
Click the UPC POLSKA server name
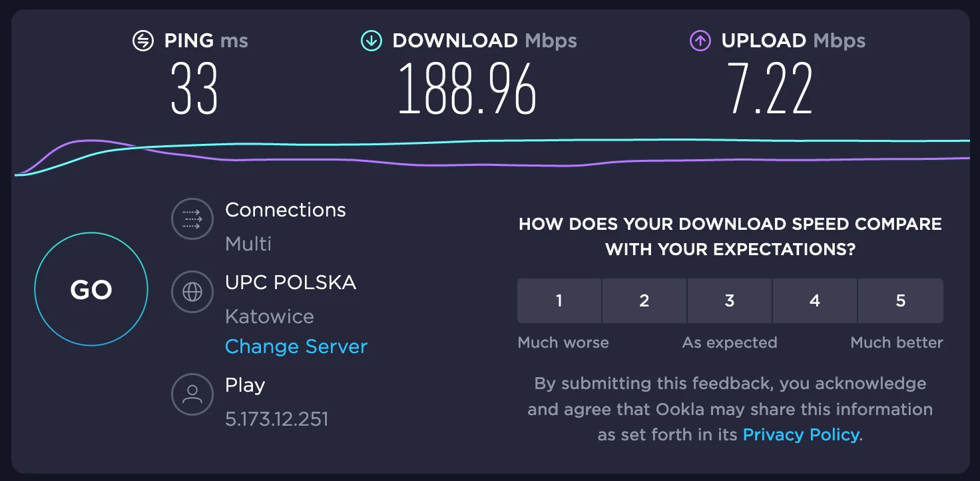pyautogui.click(x=290, y=282)
